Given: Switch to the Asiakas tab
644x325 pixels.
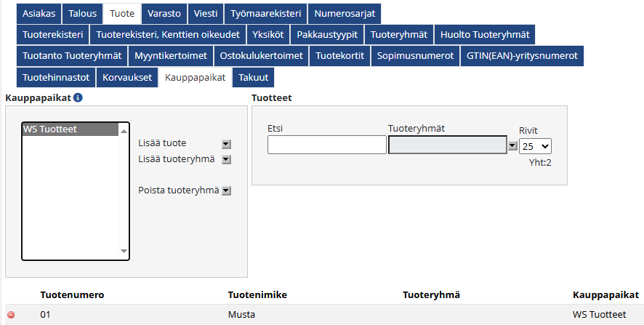Looking at the screenshot, I should (x=39, y=14).
